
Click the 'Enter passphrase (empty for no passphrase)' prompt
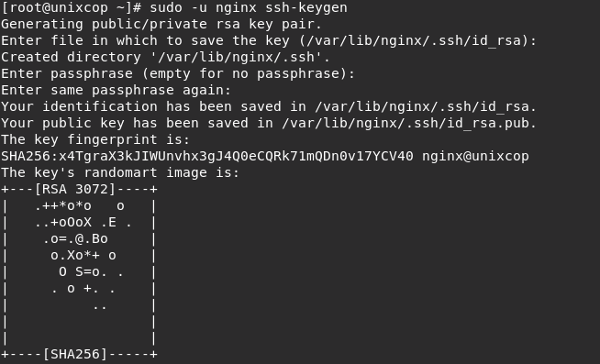tap(178, 73)
